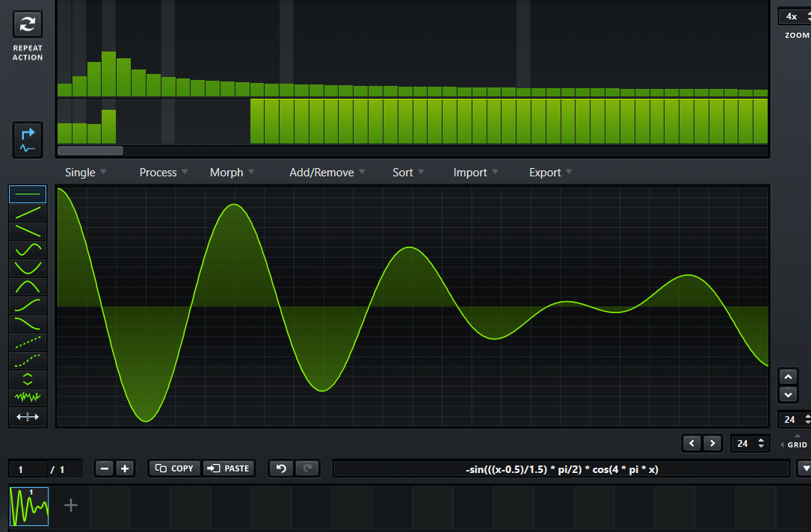811x532 pixels.
Task: Select the up-down chevrons tool
Action: 28,379
